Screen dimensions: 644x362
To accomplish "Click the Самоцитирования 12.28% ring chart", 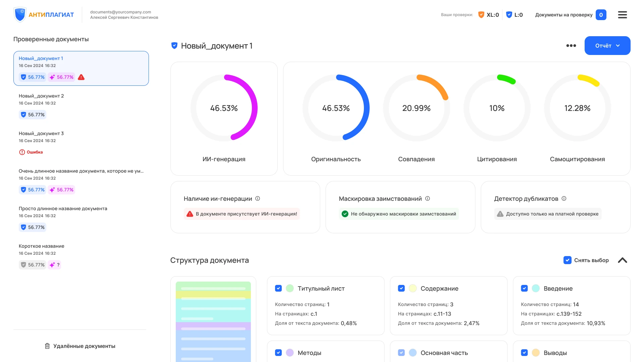I will pyautogui.click(x=578, y=108).
